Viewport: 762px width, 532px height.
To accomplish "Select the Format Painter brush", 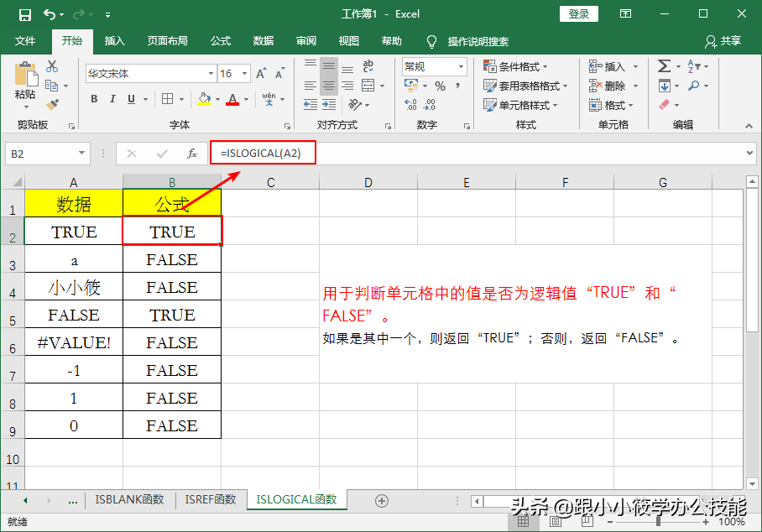I will (x=52, y=104).
